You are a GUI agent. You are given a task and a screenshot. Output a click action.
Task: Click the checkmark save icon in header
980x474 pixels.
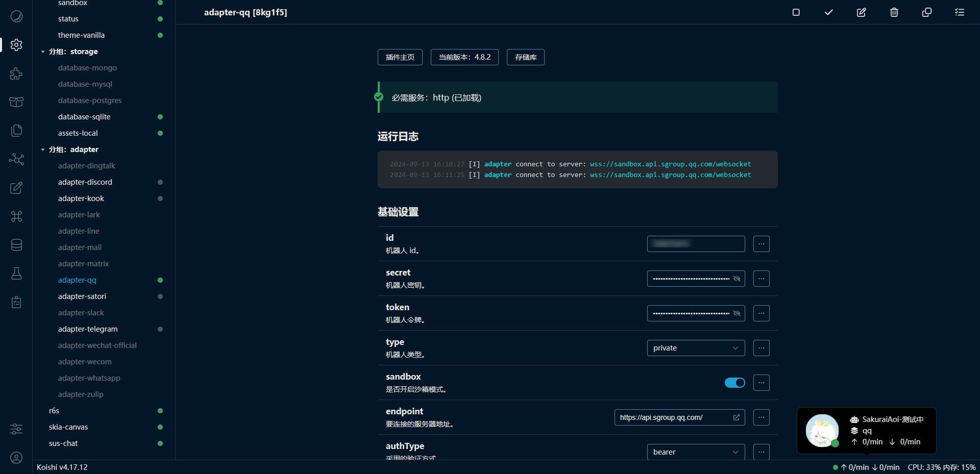click(828, 12)
